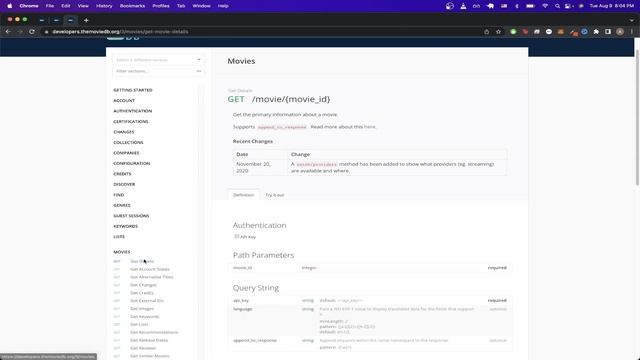Click the menu bar date and time
This screenshot has height=360, width=640.
pos(611,6)
